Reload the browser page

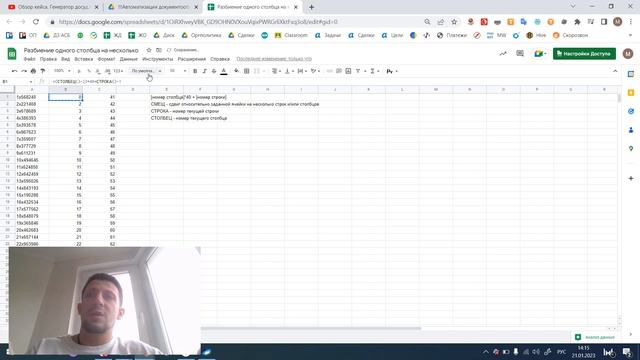click(x=36, y=22)
